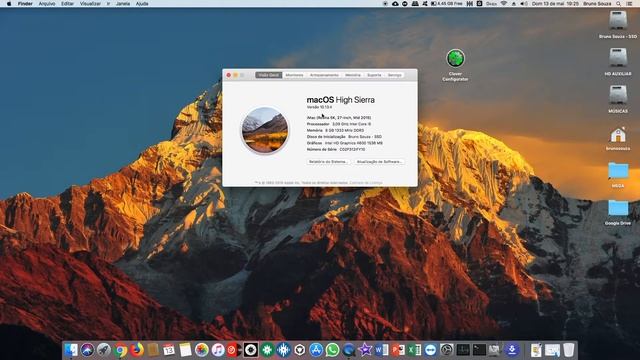Open Photos from the Dock
640x360 pixels.
tap(201, 350)
